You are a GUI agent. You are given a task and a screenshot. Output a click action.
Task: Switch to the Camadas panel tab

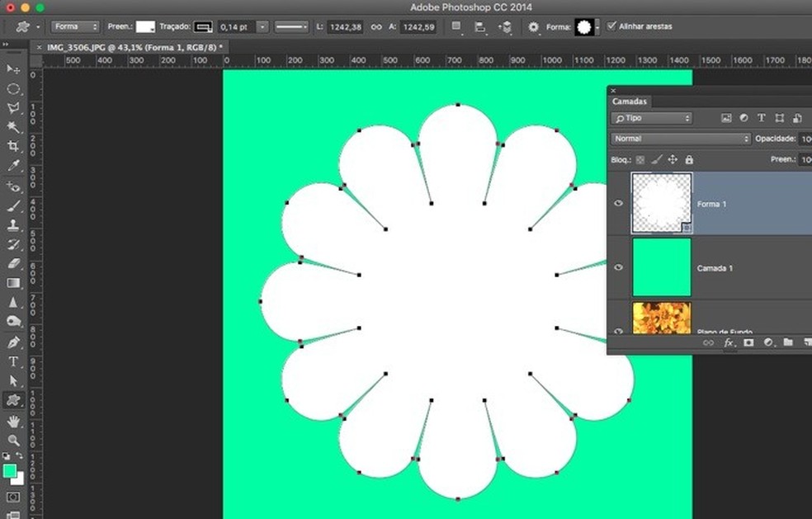coord(629,101)
